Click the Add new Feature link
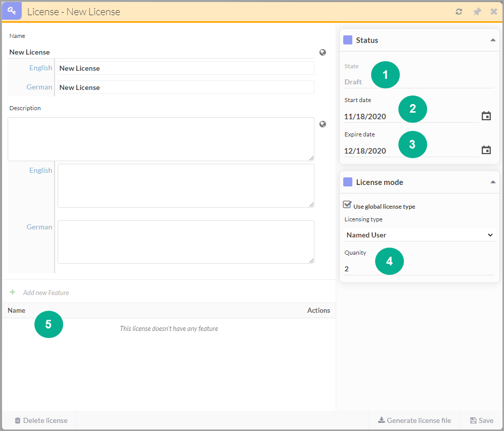The width and height of the screenshot is (504, 431). (x=46, y=293)
